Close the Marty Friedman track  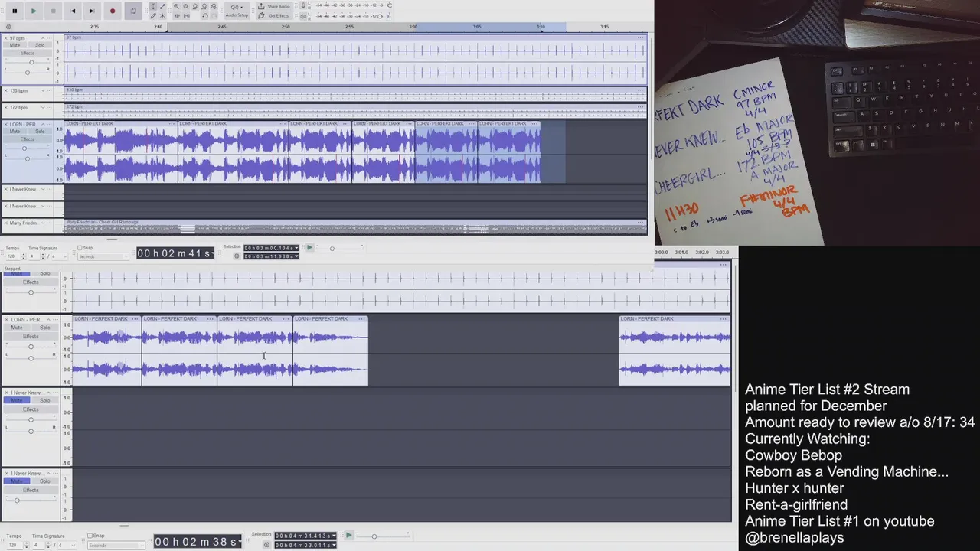click(x=6, y=223)
